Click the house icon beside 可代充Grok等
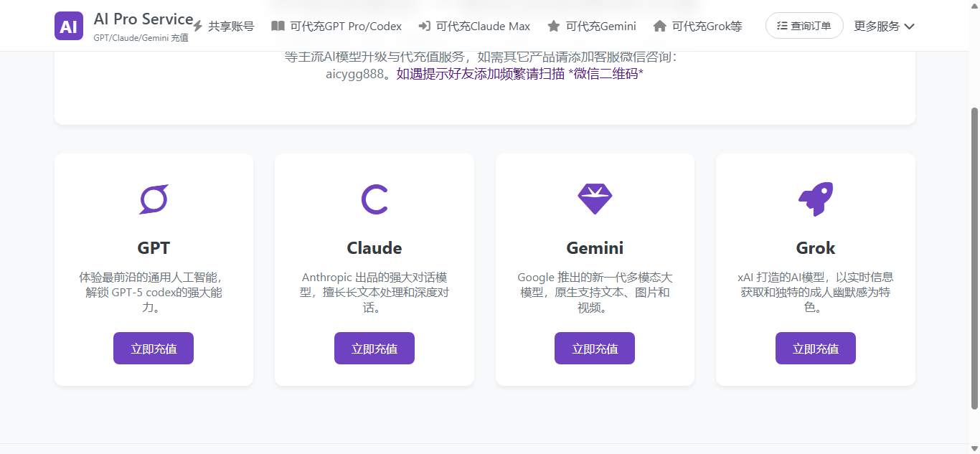This screenshot has height=454, width=980. [660, 26]
